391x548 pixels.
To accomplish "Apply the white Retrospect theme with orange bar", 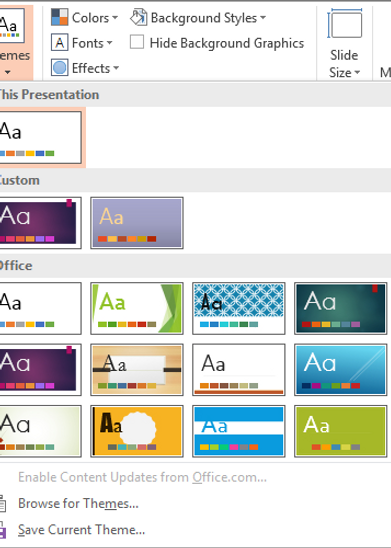I will tap(239, 370).
